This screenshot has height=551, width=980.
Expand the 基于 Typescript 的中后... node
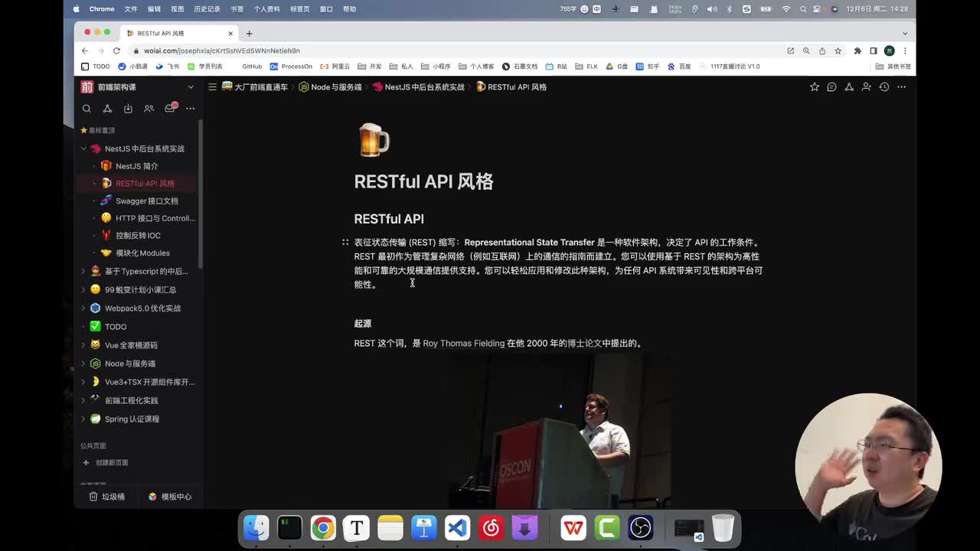coord(83,271)
